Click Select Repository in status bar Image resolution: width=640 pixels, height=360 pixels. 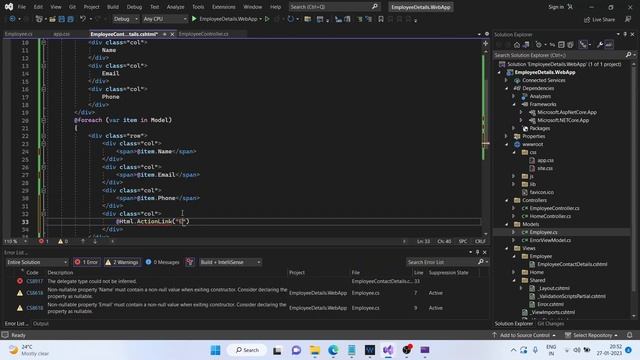click(591, 335)
